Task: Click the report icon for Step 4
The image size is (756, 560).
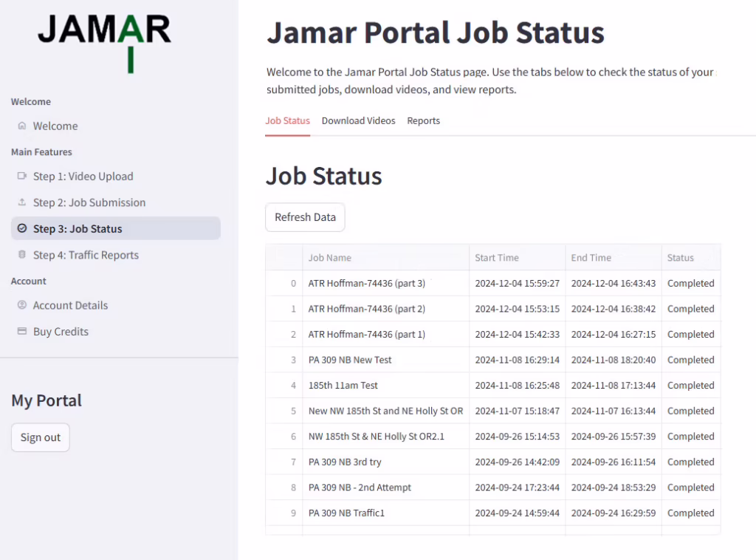Action: click(21, 254)
